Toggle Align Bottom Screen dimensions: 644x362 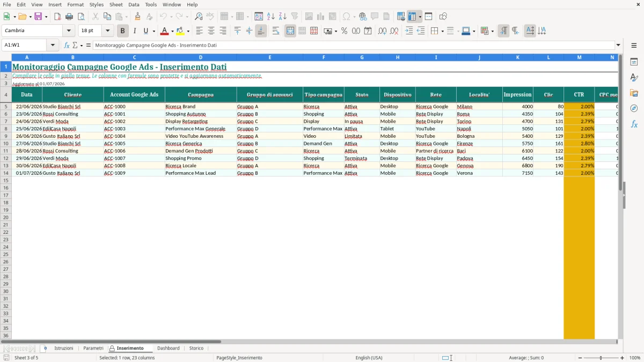click(x=261, y=31)
